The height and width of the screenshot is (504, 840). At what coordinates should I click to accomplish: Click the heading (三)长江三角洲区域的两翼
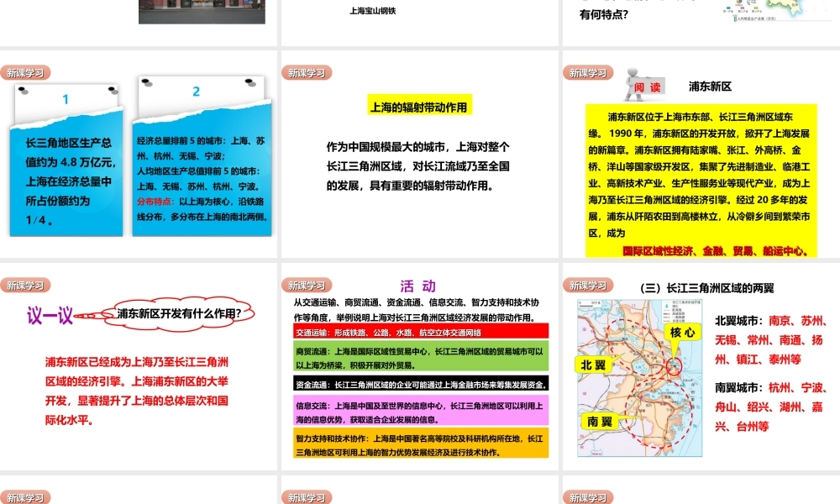tap(707, 288)
